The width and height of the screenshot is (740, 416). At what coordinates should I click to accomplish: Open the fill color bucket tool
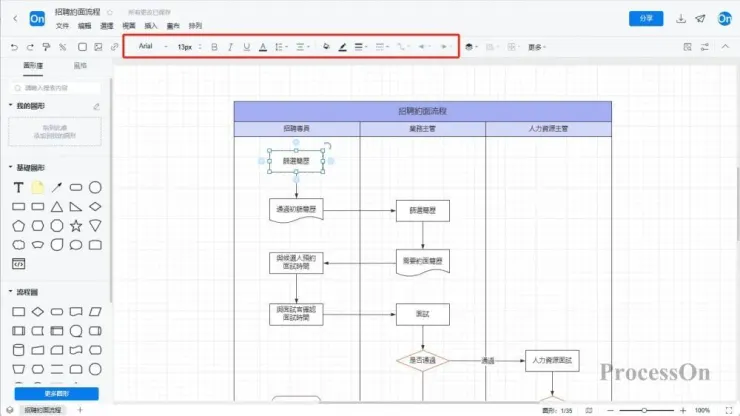tap(326, 46)
